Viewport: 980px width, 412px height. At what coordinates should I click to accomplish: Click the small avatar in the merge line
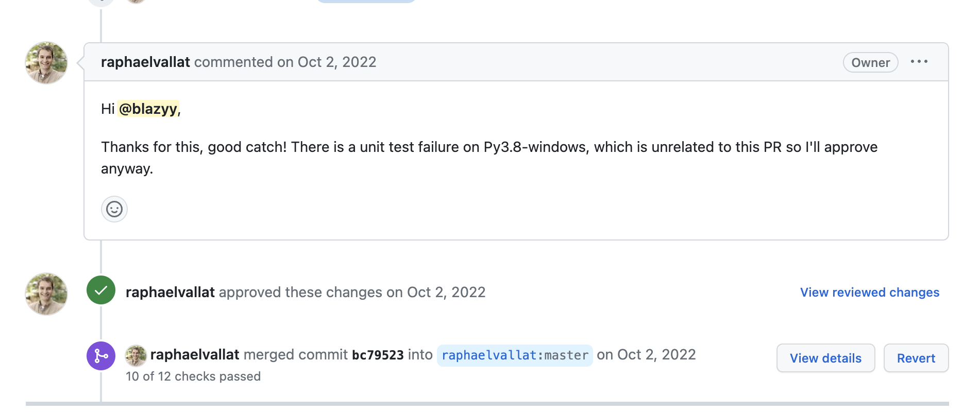[x=136, y=355]
